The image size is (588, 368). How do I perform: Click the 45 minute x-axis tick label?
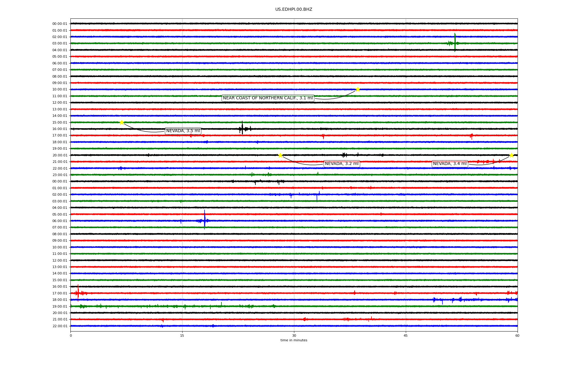click(x=406, y=335)
